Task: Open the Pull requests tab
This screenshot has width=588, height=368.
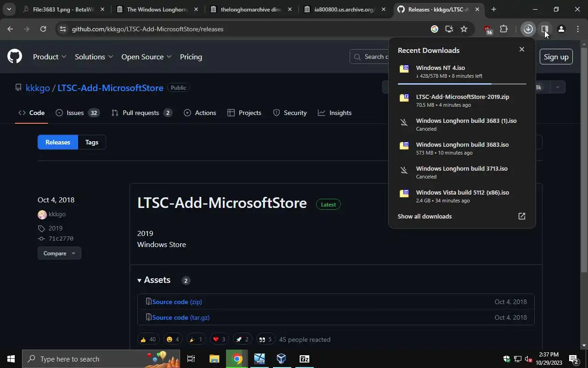Action: point(141,113)
